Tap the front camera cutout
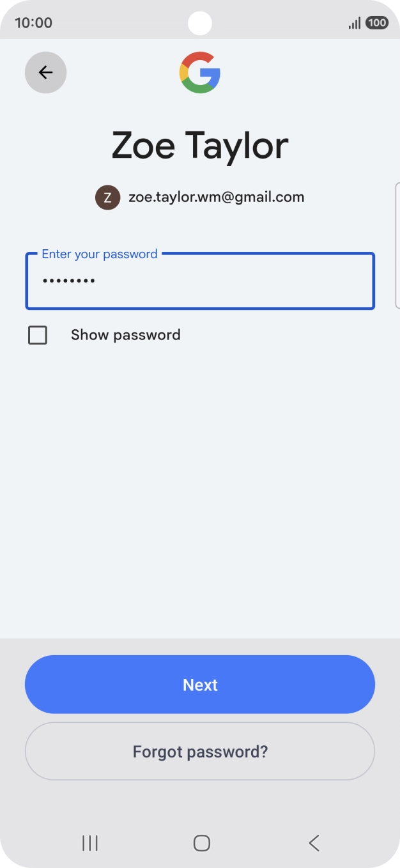 200,23
